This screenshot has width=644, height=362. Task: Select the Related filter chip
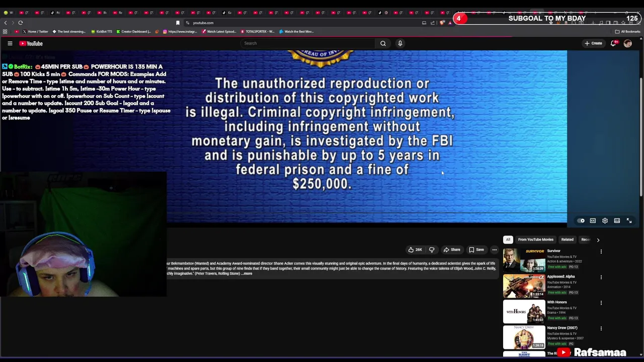click(567, 240)
